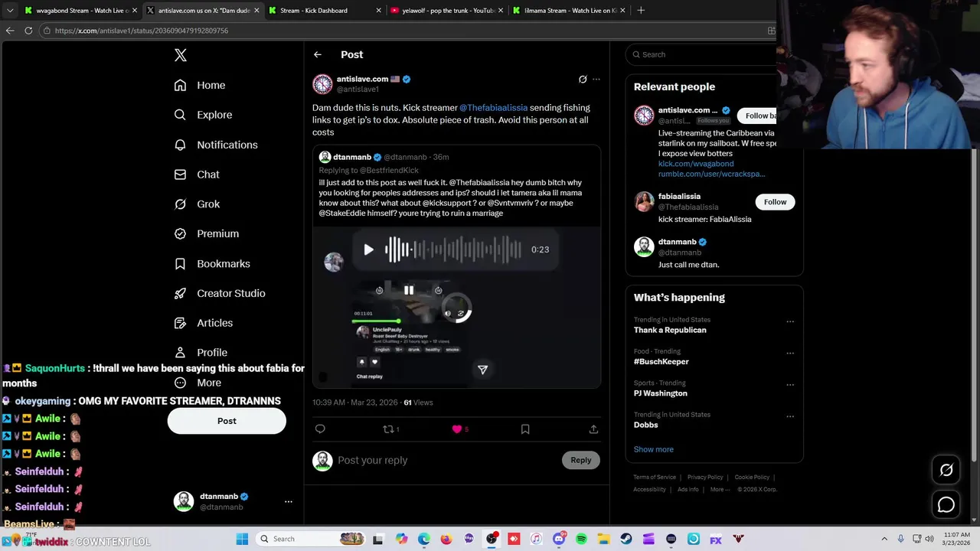
Task: Open floating messages chat bubble button
Action: coord(946,505)
